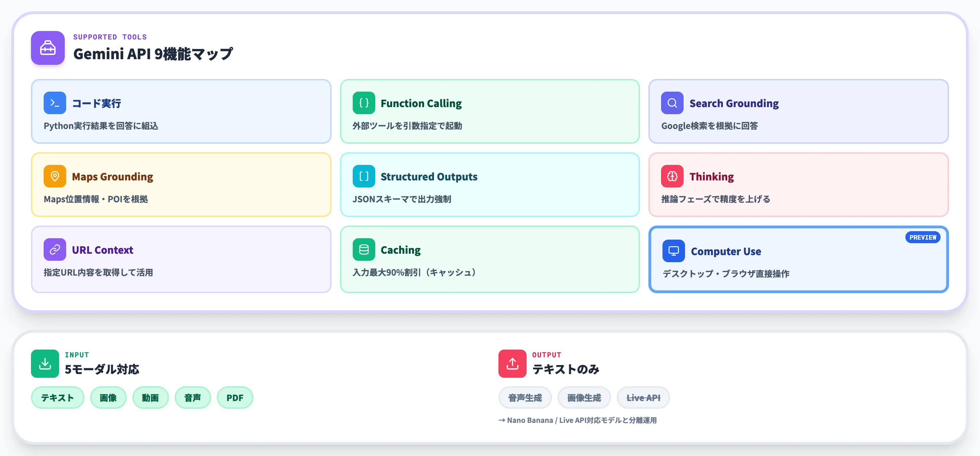Image resolution: width=980 pixels, height=456 pixels.
Task: Click the chain link URL Context icon
Action: (x=55, y=249)
